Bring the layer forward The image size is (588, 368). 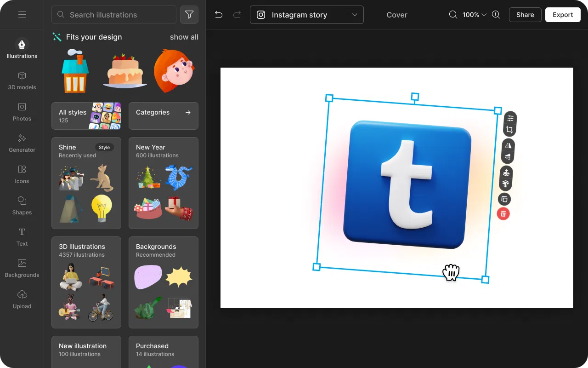click(x=506, y=173)
